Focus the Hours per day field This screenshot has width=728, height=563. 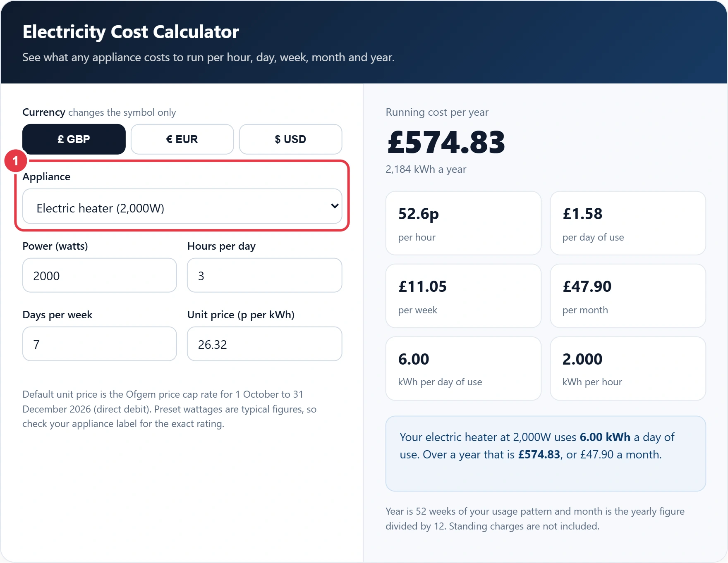(265, 275)
